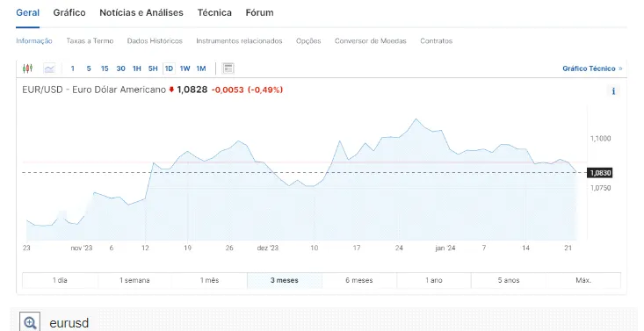Image resolution: width=644 pixels, height=331 pixels.
Task: Open the chart info 'i' icon
Action: pos(613,91)
